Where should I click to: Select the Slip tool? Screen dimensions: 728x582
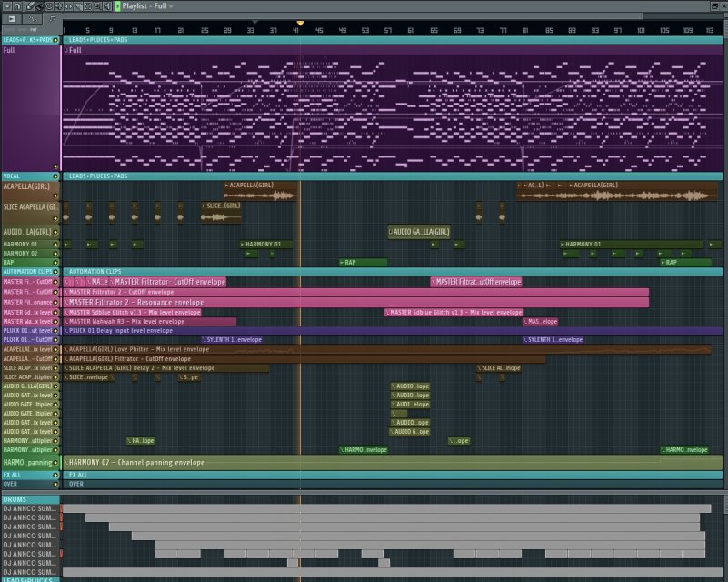point(69,6)
